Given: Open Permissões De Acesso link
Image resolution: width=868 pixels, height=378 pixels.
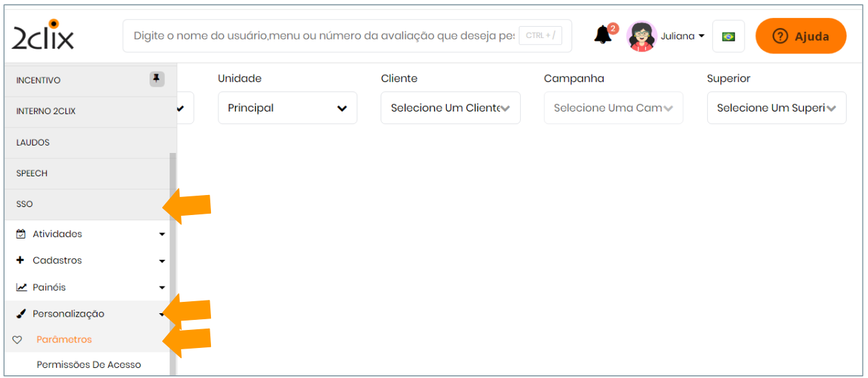Looking at the screenshot, I should [89, 365].
